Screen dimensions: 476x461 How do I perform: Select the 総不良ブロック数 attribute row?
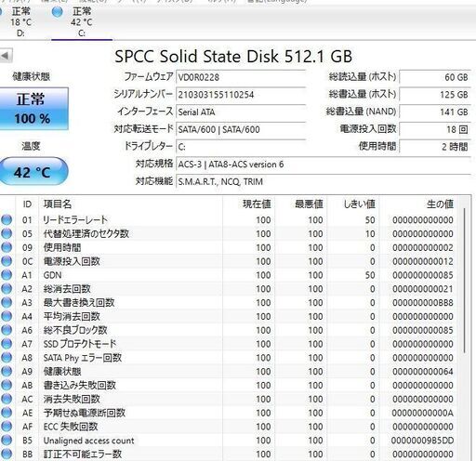click(230, 330)
